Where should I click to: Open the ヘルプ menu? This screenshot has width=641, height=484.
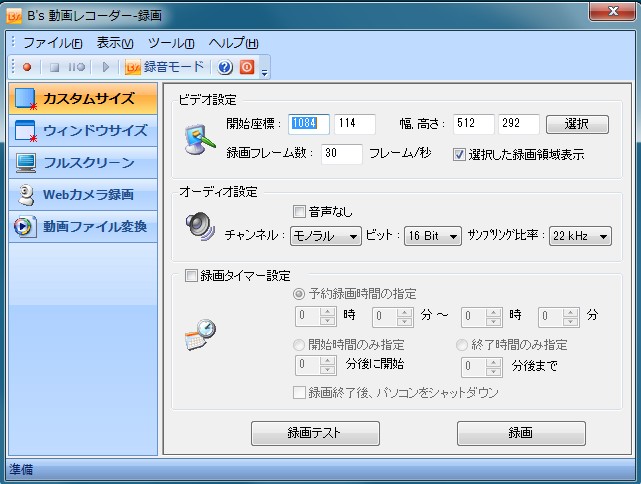click(x=233, y=43)
